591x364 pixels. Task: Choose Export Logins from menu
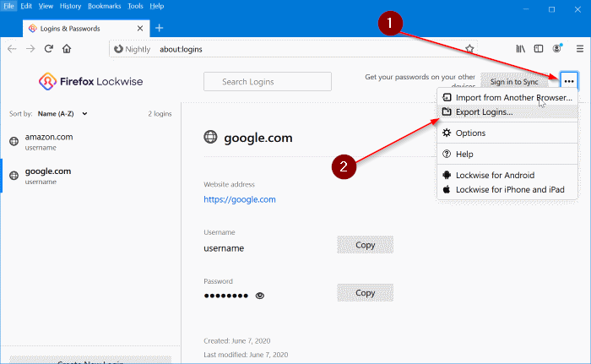(x=507, y=112)
